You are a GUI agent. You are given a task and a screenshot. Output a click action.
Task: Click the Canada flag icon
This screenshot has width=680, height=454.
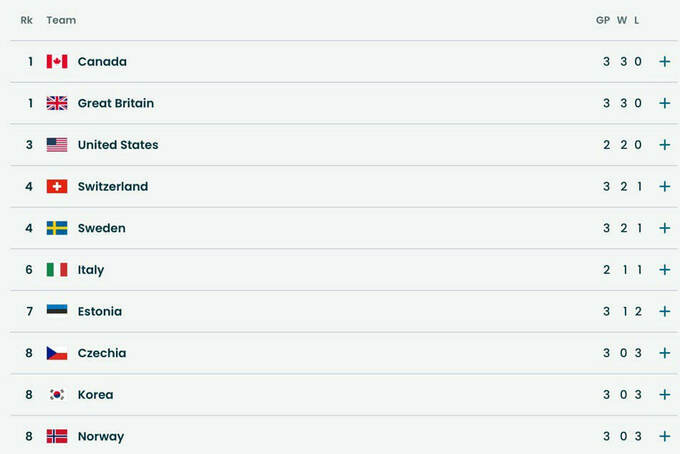click(57, 62)
